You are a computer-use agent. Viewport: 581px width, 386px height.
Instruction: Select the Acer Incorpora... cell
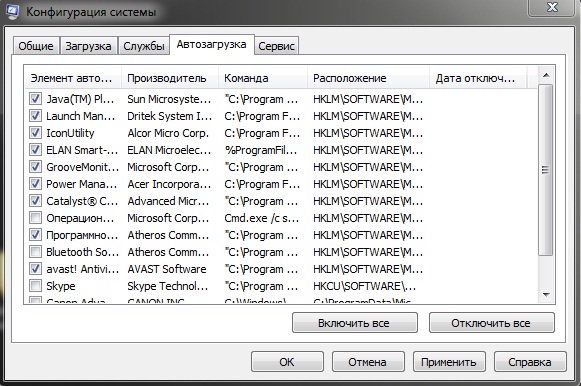coord(169,184)
